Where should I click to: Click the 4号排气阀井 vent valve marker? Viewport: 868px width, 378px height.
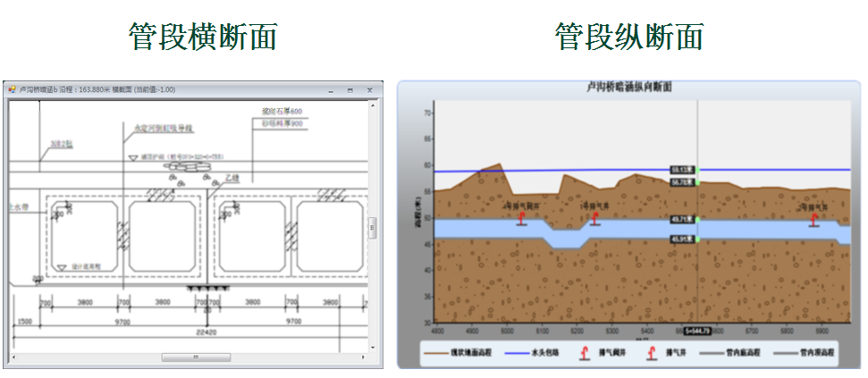point(521,219)
